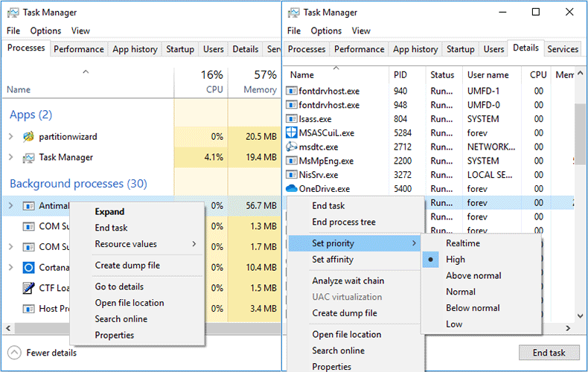
Task: Sort Details list by User name column
Action: [492, 75]
